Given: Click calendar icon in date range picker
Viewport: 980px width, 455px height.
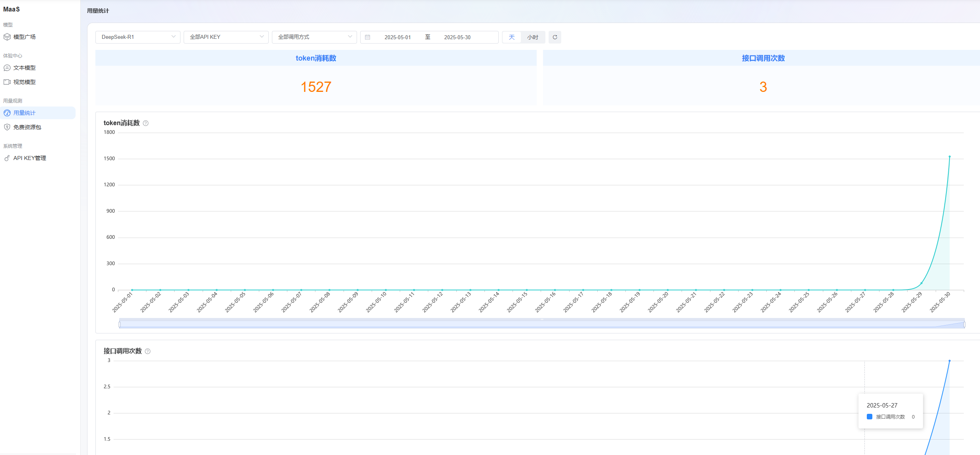Looking at the screenshot, I should coord(367,37).
